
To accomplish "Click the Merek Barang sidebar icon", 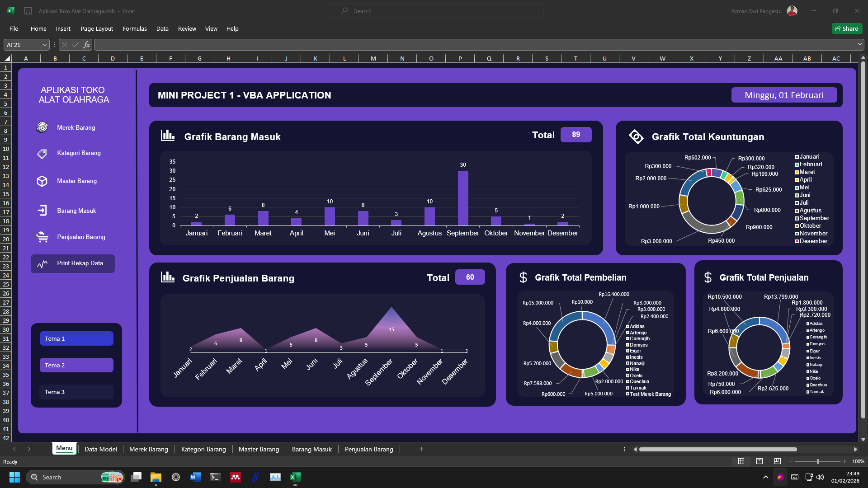I will coord(42,127).
